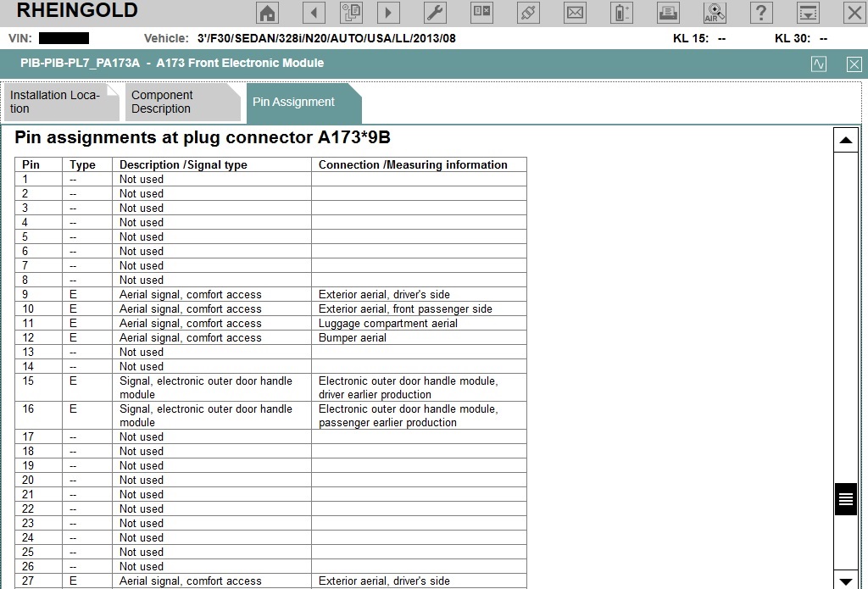The width and height of the screenshot is (868, 589).
Task: Click the two-panel compare icon
Action: [481, 12]
